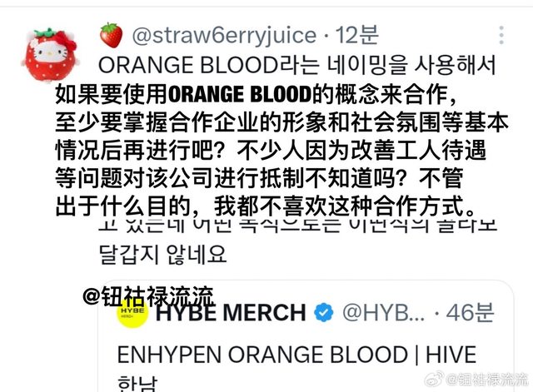Image resolution: width=533 pixels, height=392 pixels.
Task: Click the 한남 text in quoted tweet
Action: 137,384
